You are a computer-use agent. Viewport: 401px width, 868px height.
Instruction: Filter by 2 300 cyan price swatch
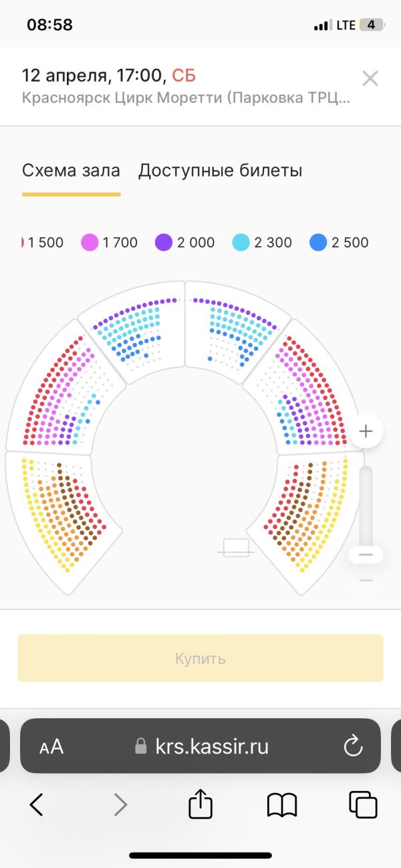point(241,243)
